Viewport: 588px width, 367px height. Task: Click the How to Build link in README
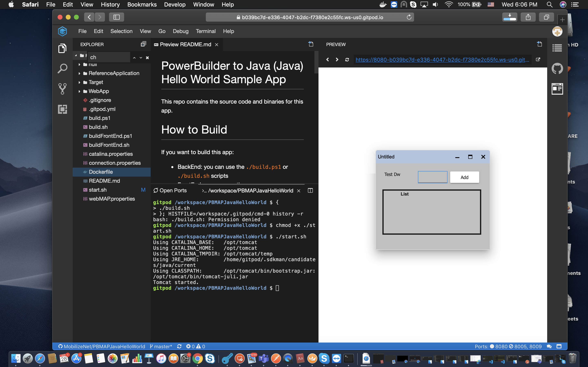coord(194,129)
